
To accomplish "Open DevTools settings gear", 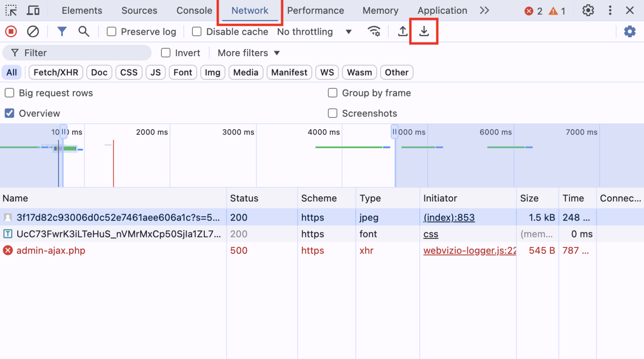I will [x=588, y=10].
